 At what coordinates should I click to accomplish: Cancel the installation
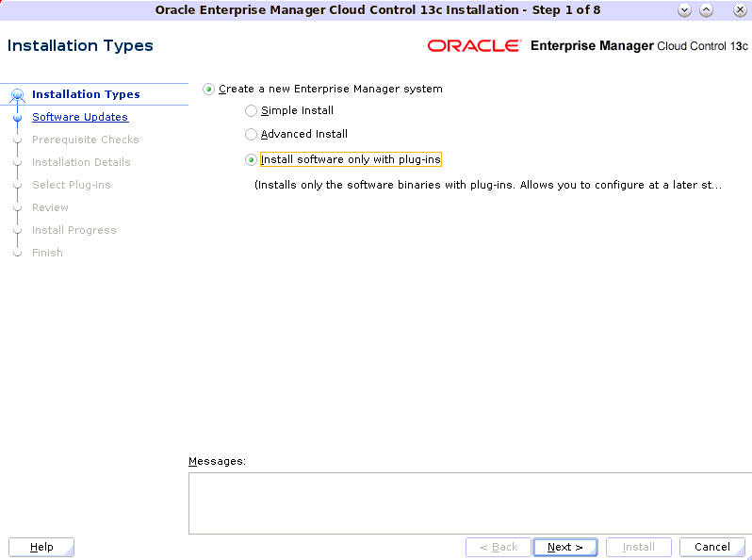tap(712, 547)
